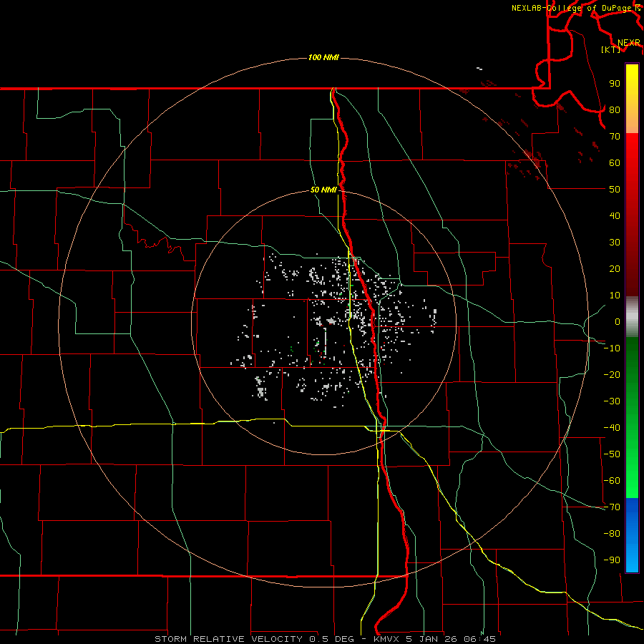Click the STORM RELATIVE VELOCITY product title
This screenshot has width=644, height=644.
[228, 639]
